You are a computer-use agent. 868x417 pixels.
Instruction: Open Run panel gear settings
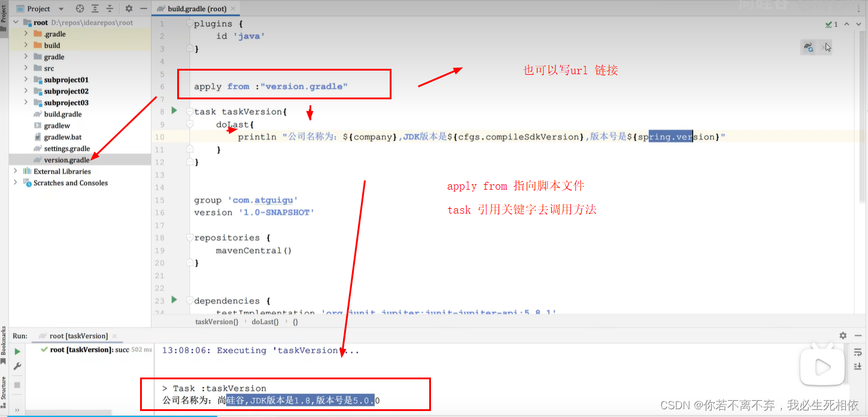click(843, 336)
